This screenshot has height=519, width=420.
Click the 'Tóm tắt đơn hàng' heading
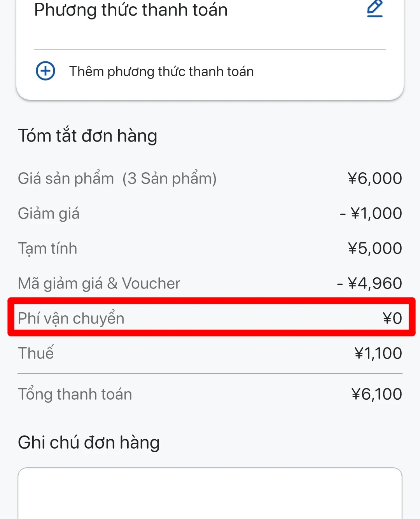[87, 136]
